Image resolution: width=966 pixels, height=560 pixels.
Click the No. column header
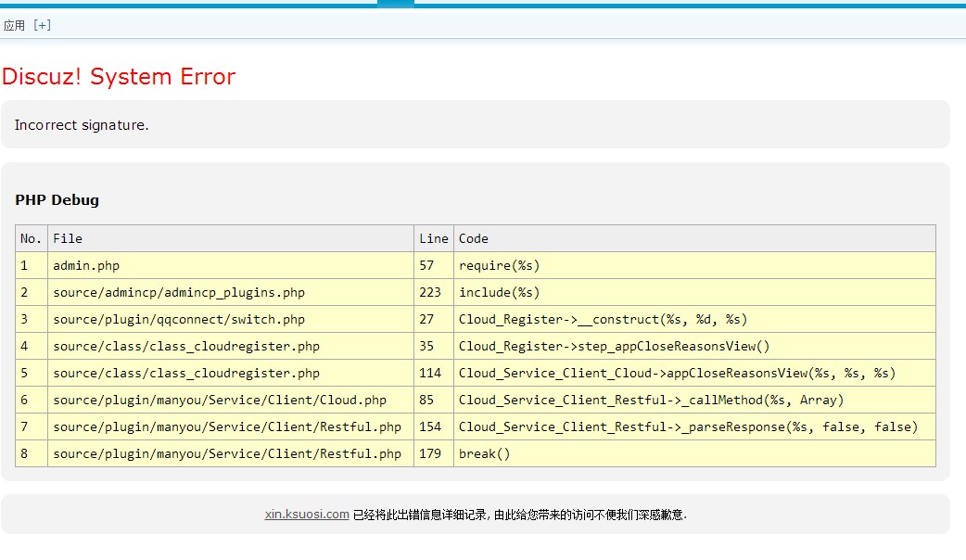(31, 238)
